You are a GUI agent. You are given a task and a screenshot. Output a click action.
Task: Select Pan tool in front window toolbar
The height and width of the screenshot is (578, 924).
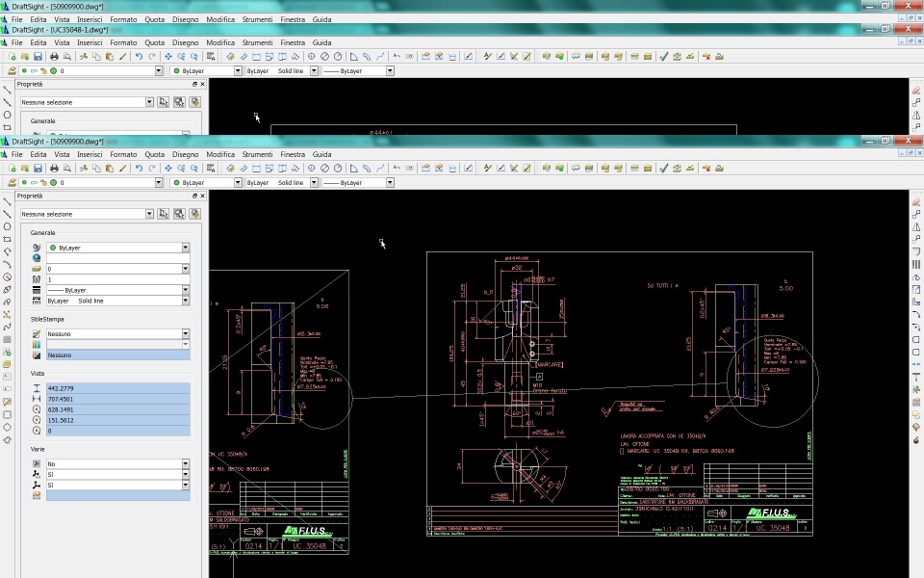[x=168, y=169]
